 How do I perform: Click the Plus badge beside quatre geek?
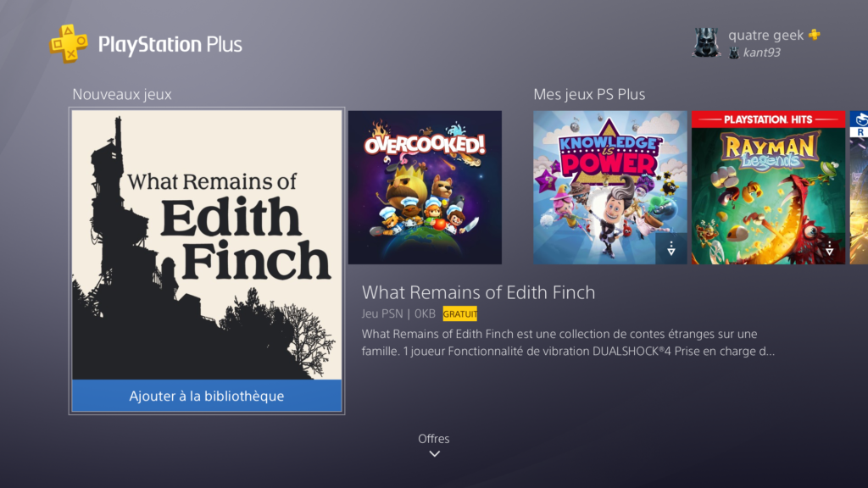point(815,35)
